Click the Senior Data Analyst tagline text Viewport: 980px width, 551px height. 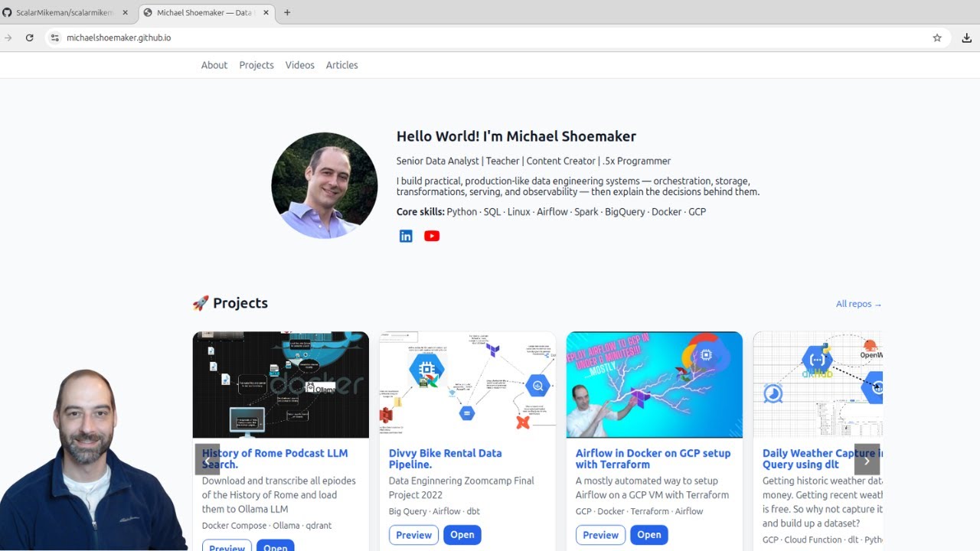(x=534, y=161)
